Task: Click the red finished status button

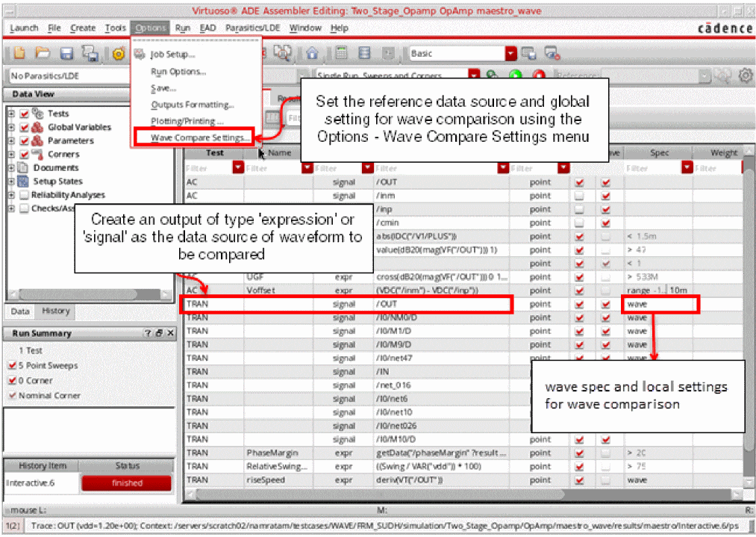Action: tap(127, 483)
